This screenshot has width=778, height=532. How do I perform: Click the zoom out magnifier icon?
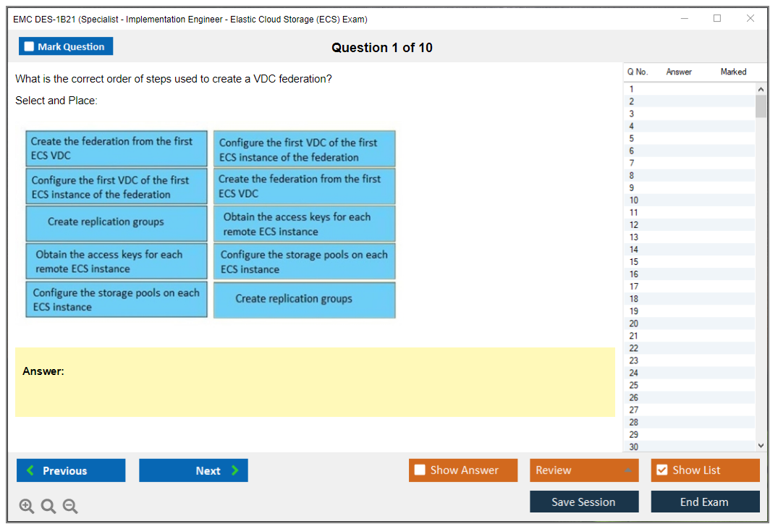(x=70, y=507)
